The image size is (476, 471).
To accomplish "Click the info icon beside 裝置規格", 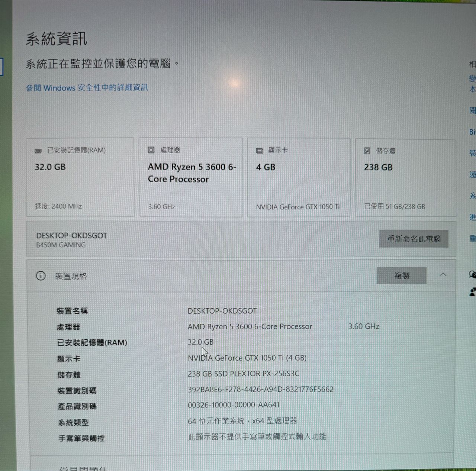I will pos(41,276).
